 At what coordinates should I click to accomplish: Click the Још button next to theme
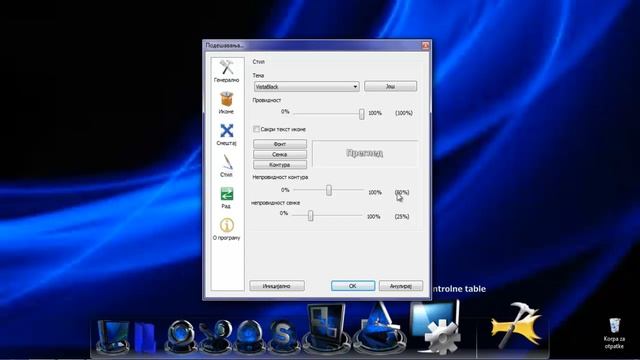pyautogui.click(x=391, y=86)
